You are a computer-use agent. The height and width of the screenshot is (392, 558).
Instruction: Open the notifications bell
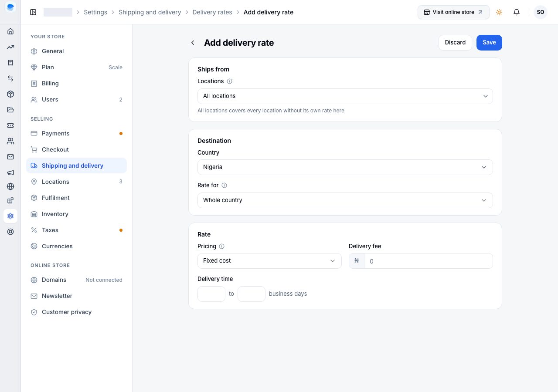(517, 12)
